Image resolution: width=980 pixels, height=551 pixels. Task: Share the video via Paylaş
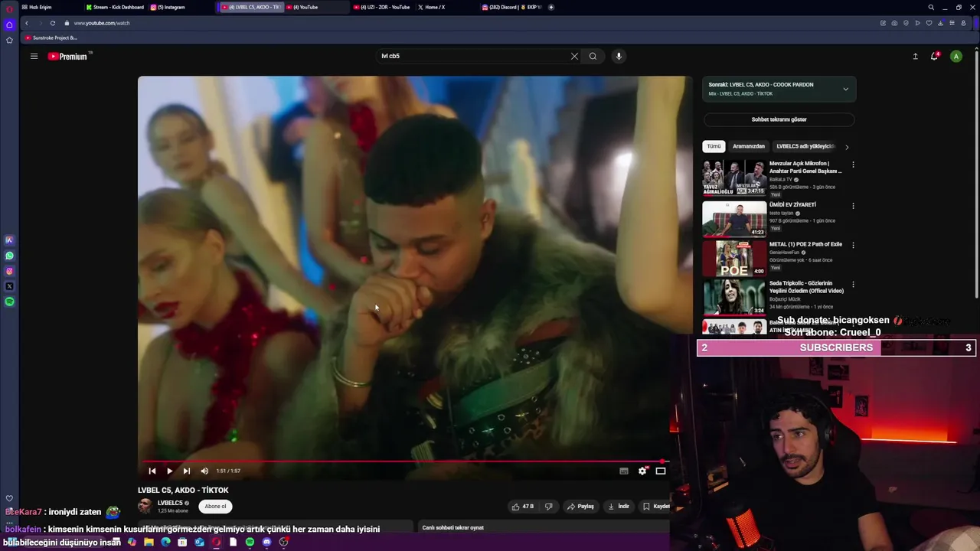coord(580,506)
